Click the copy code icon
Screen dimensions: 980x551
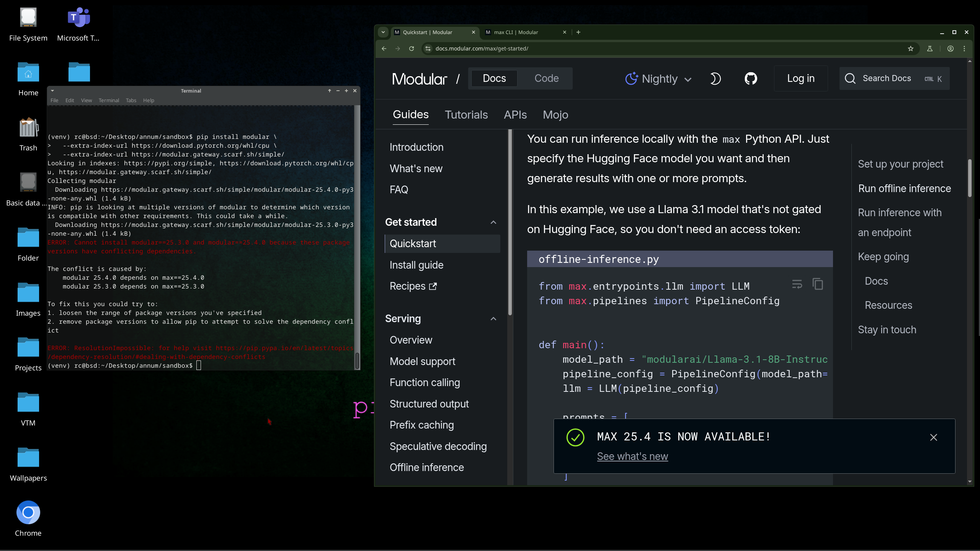[818, 284]
